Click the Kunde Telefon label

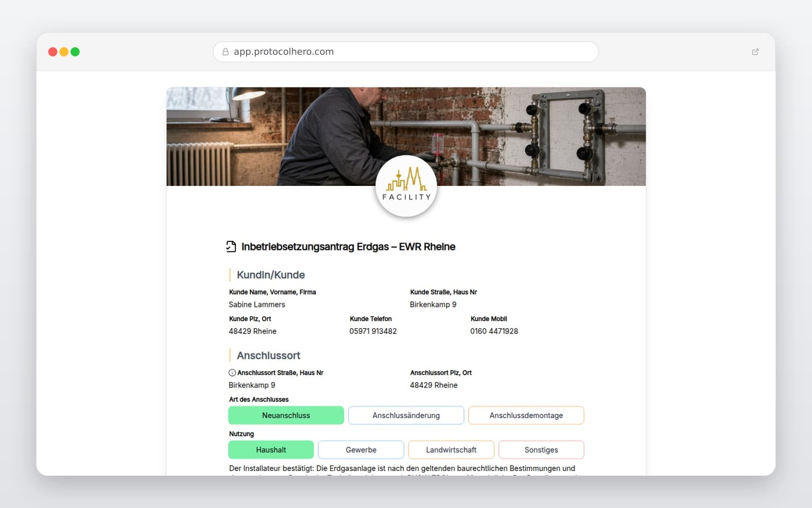coord(371,319)
